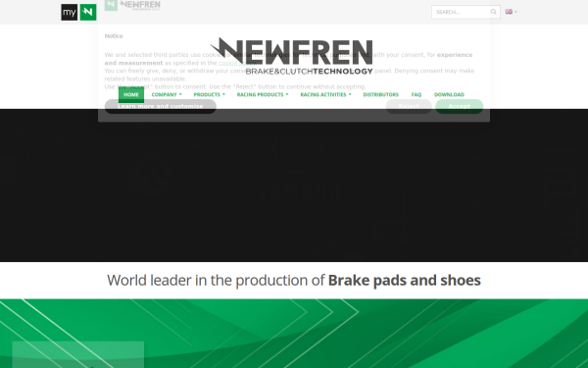The width and height of the screenshot is (588, 368).
Task: Expand the Racing Activities dropdown menu
Action: click(x=326, y=94)
